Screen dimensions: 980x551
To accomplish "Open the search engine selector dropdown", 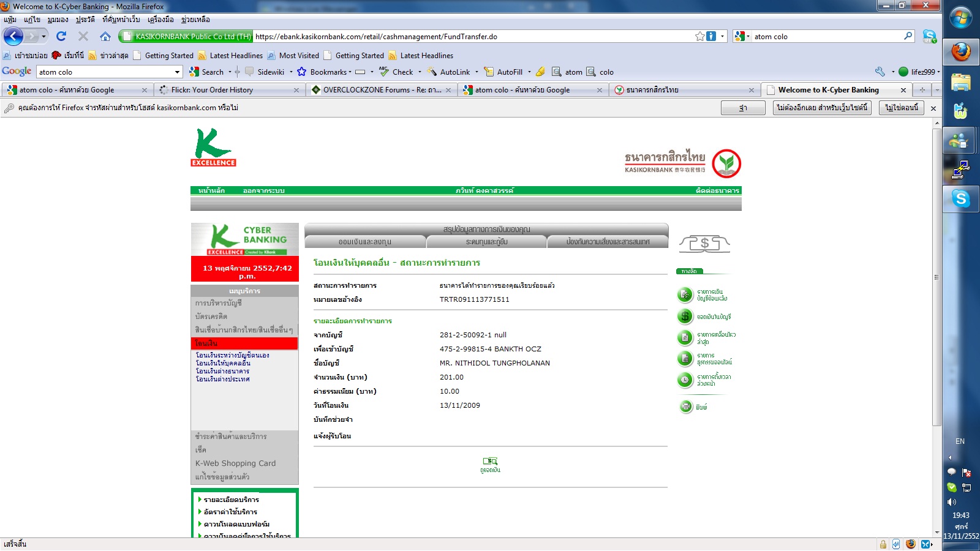I will 742,36.
